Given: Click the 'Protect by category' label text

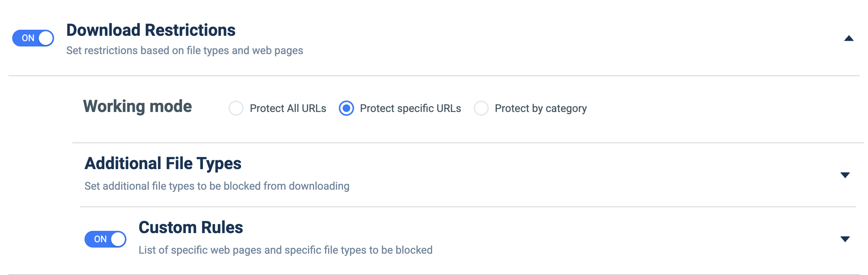Looking at the screenshot, I should click(541, 109).
